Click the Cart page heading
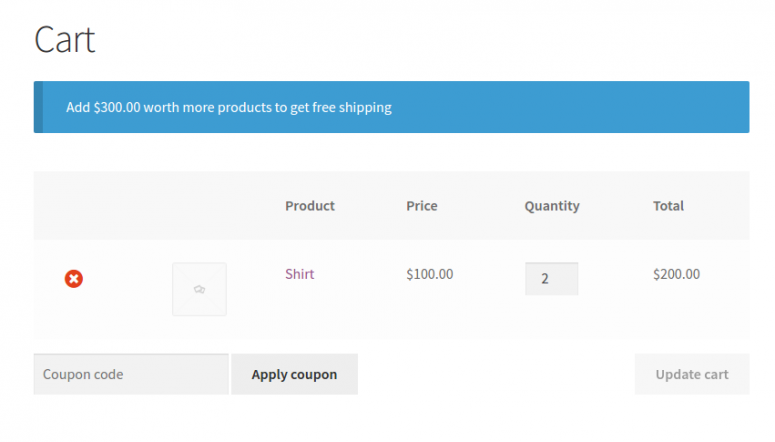 (x=65, y=40)
